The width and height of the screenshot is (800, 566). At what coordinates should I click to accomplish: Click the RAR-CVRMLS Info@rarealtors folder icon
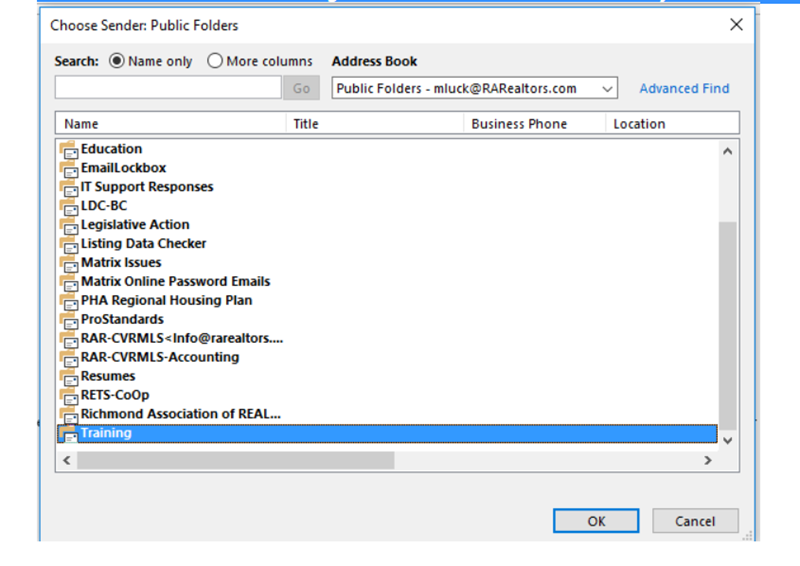point(68,338)
